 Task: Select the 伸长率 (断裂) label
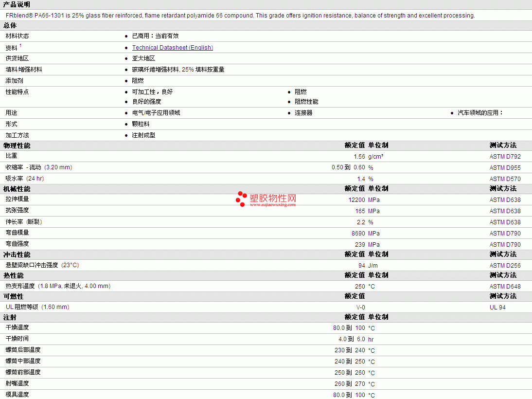click(24, 222)
